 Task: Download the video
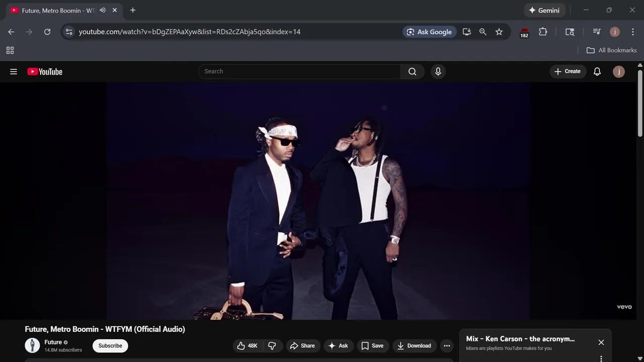[414, 346]
